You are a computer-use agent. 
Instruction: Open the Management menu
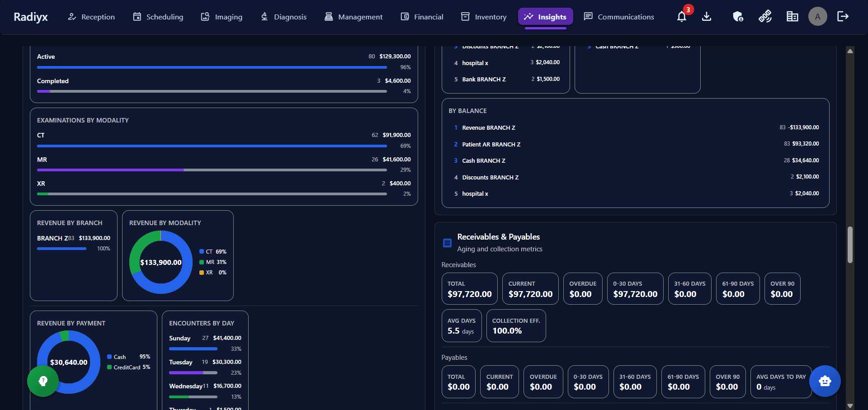coord(354,17)
